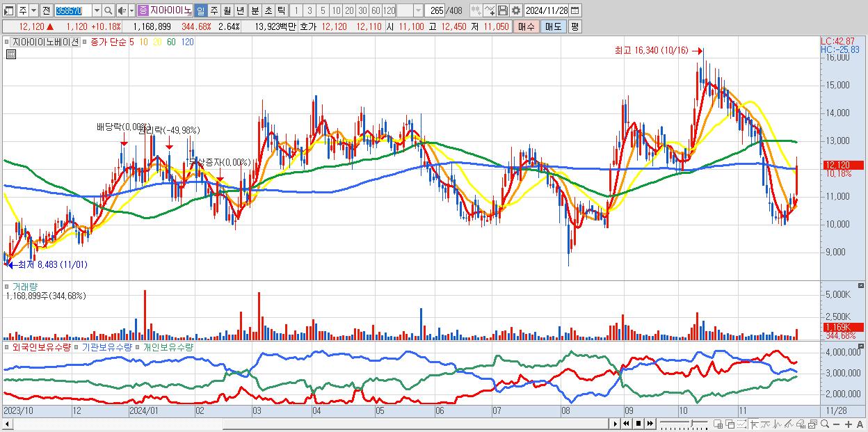Open the stock code history dropdown

(97, 10)
